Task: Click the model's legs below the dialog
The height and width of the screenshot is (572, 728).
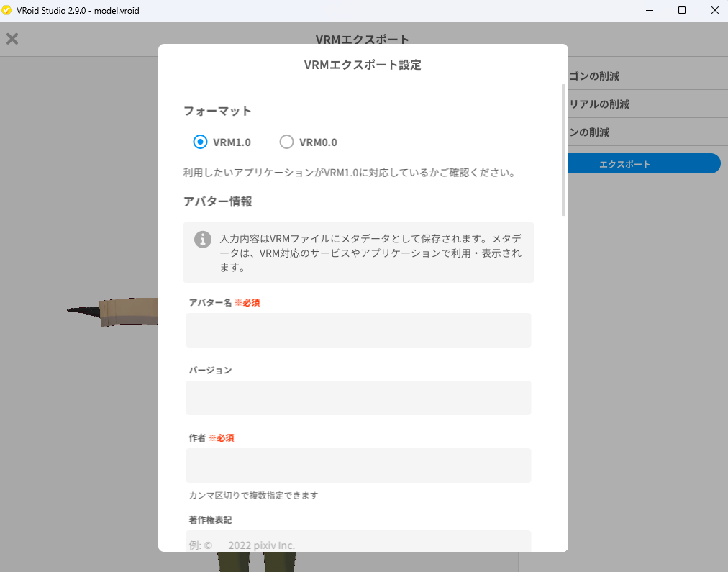Action: pyautogui.click(x=255, y=562)
